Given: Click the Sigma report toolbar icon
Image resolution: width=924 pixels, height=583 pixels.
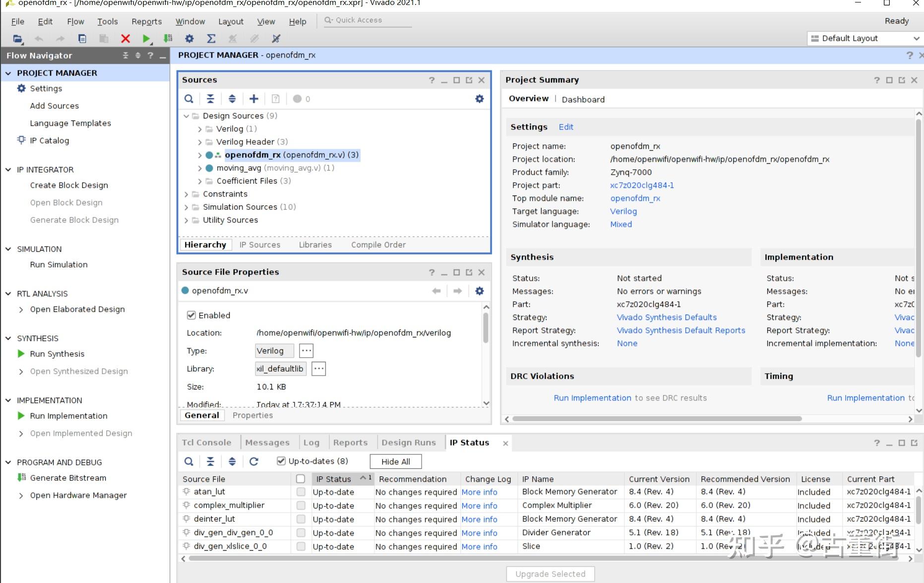Looking at the screenshot, I should tap(211, 38).
